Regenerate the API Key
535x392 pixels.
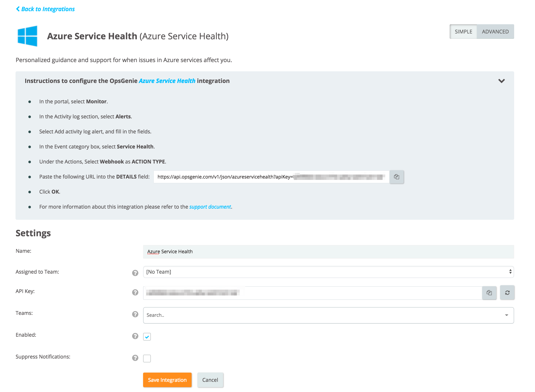tap(507, 293)
